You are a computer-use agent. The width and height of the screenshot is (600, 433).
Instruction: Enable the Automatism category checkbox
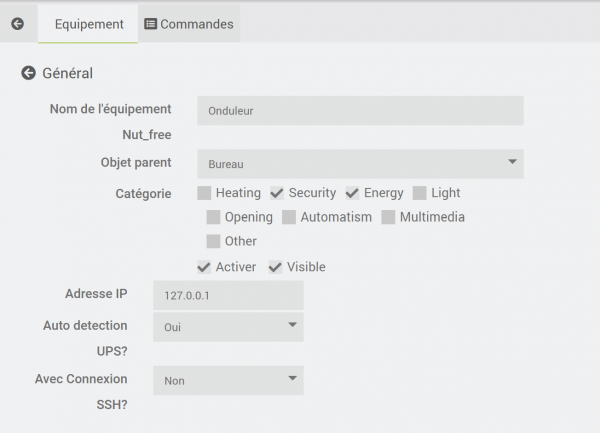[x=289, y=217]
